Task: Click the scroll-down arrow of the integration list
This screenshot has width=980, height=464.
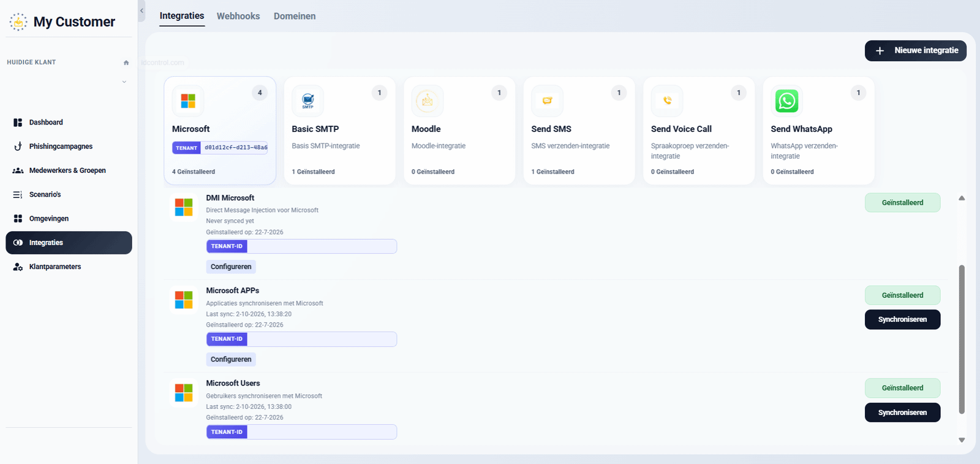Action: (962, 440)
